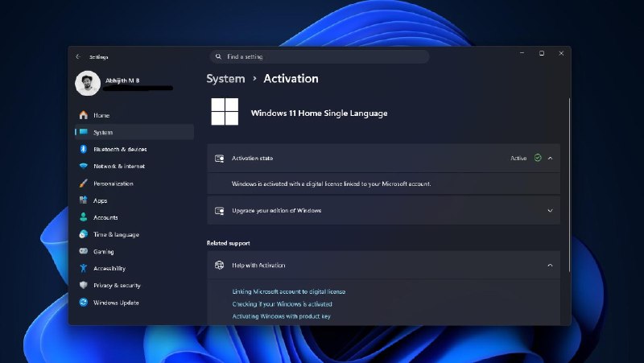This screenshot has height=363, width=644.
Task: Click the Personalization paintbrush icon
Action: click(x=84, y=184)
